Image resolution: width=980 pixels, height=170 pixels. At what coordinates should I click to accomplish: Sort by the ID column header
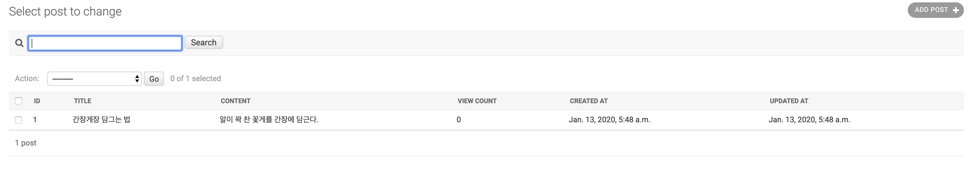click(37, 101)
